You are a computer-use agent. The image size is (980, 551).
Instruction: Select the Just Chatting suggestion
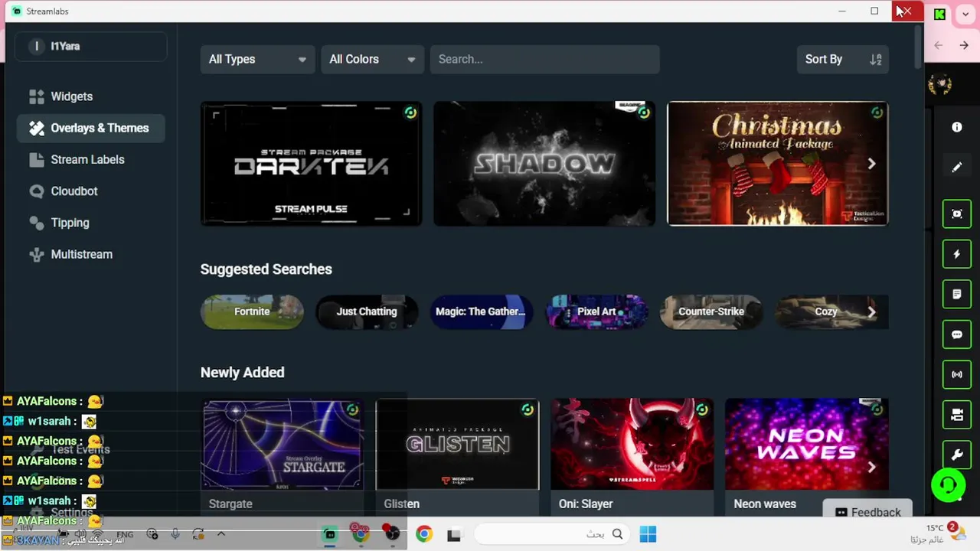367,311
